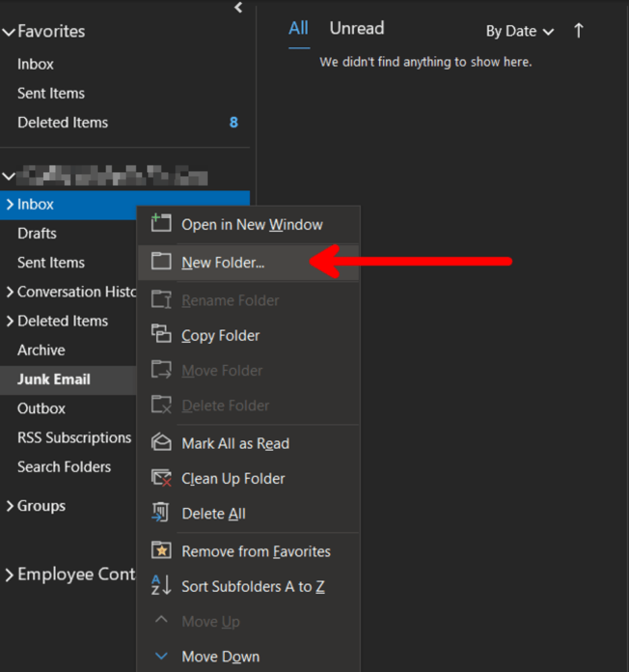The width and height of the screenshot is (629, 672).
Task: Expand the Deleted Items folder tree
Action: [9, 321]
